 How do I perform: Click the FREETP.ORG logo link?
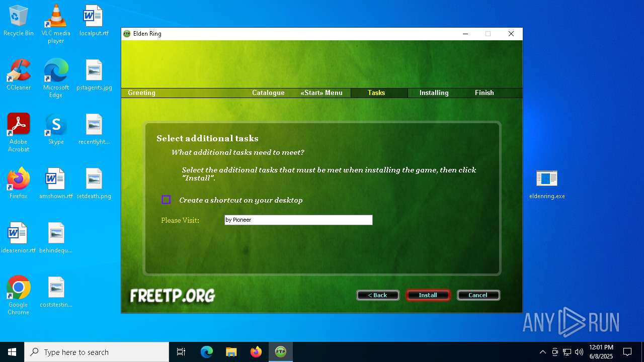click(x=173, y=296)
